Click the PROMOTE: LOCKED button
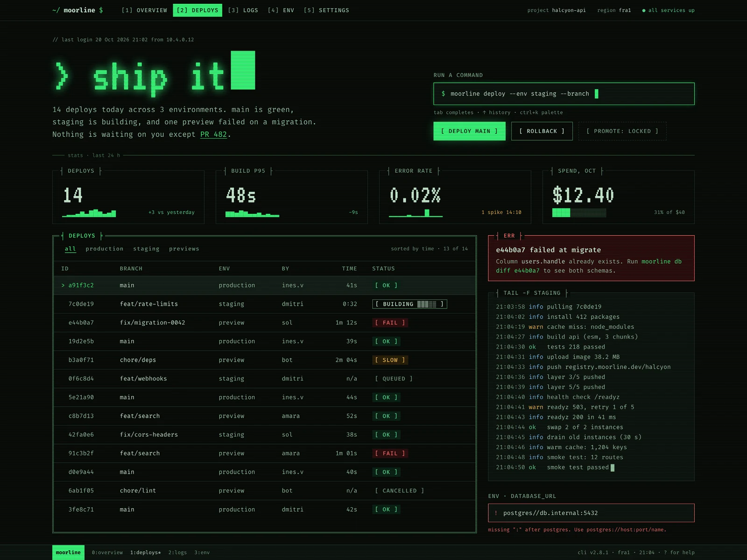The image size is (747, 560). (x=622, y=131)
